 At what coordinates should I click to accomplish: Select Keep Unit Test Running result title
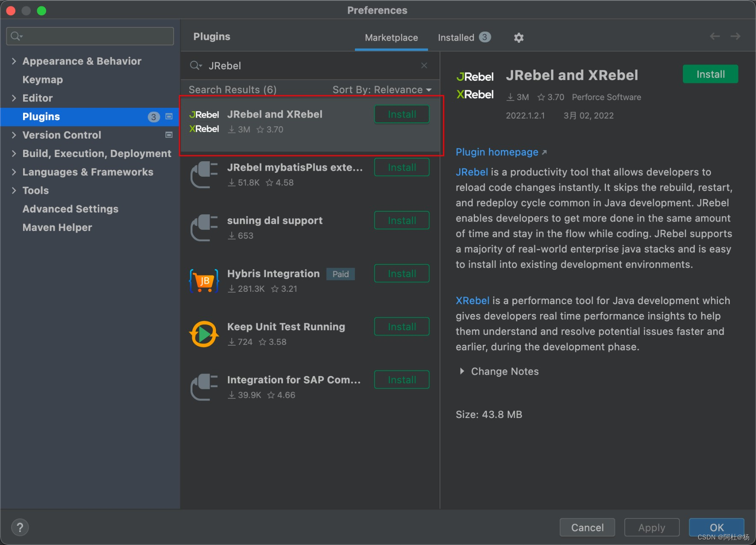(286, 326)
